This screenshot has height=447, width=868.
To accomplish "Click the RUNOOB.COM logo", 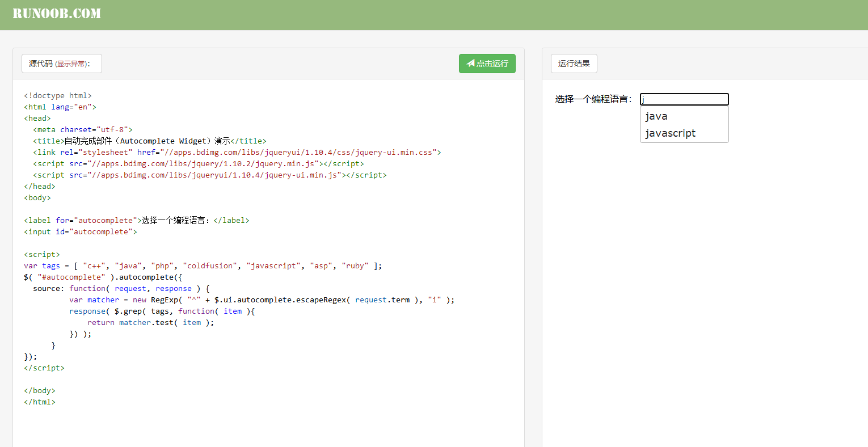I will (57, 13).
